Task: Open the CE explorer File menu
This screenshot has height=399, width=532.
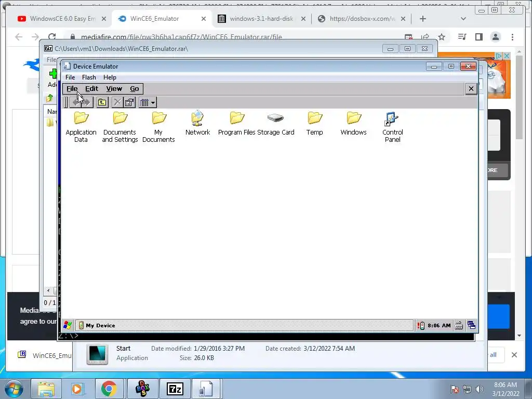Action: point(72,89)
